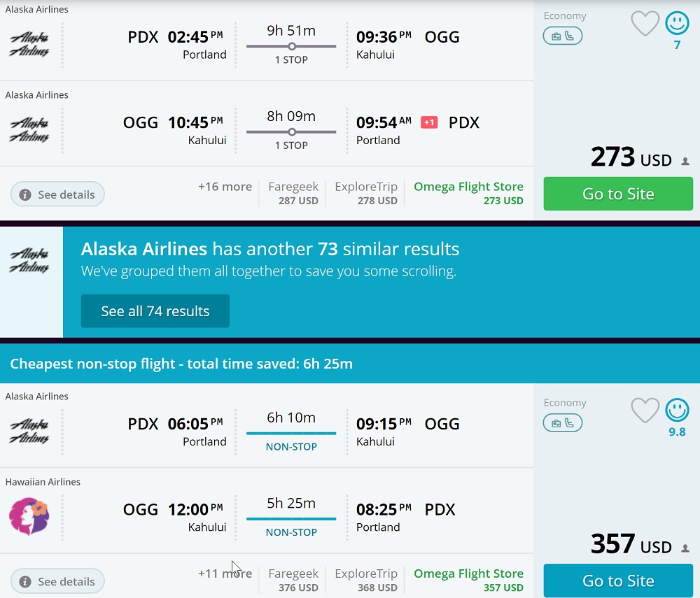
Task: Open the ExploreTrip 368 USD offer
Action: point(365,580)
